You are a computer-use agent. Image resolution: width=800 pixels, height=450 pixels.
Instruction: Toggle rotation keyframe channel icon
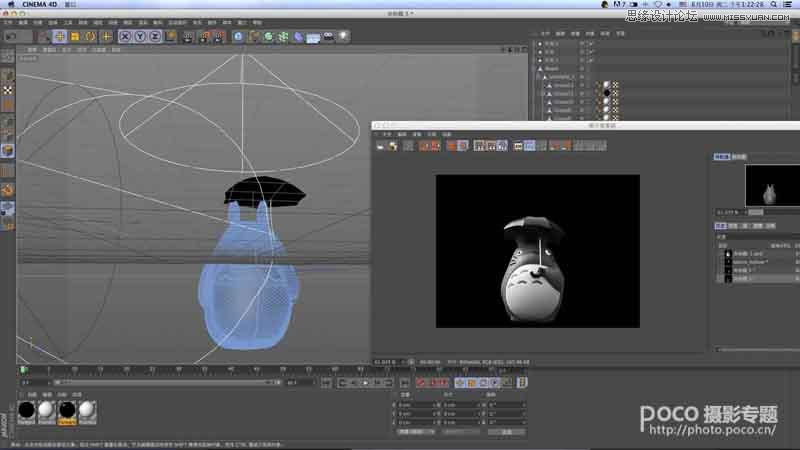pyautogui.click(x=484, y=383)
